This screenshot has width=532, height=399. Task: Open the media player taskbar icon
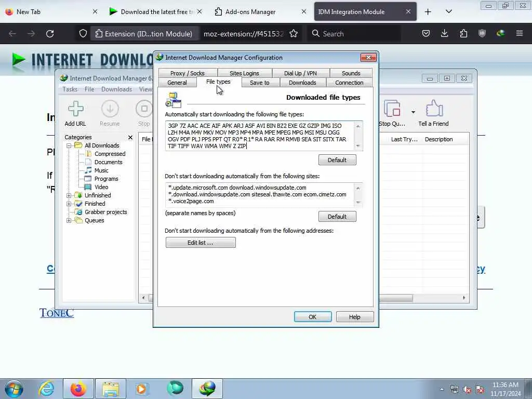point(141,389)
